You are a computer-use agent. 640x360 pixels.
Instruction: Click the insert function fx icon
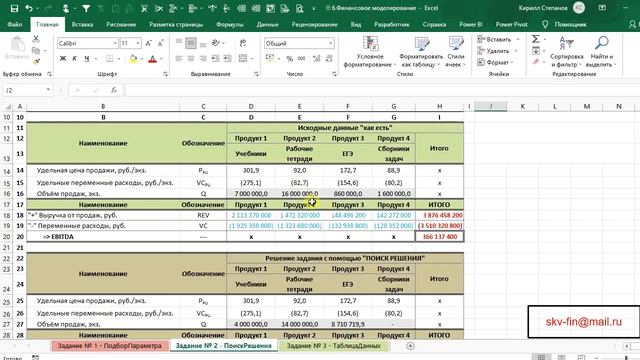click(x=114, y=90)
